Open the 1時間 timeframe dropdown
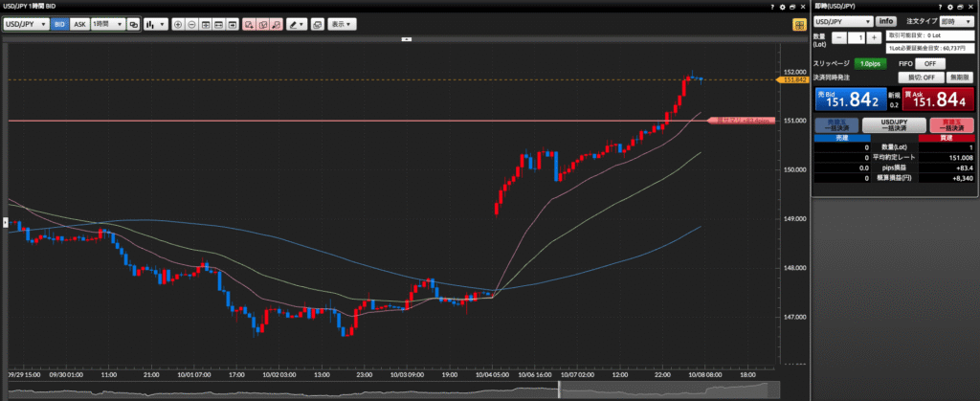The image size is (980, 401). (x=107, y=24)
